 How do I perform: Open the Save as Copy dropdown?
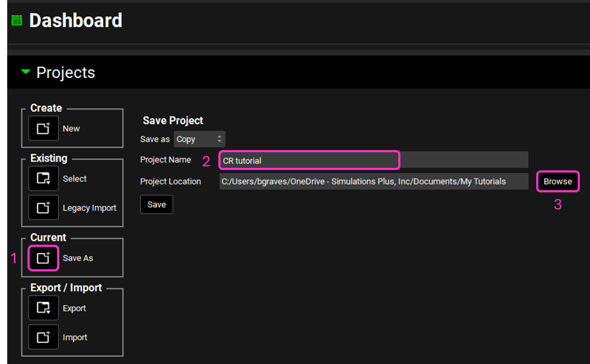click(x=199, y=139)
